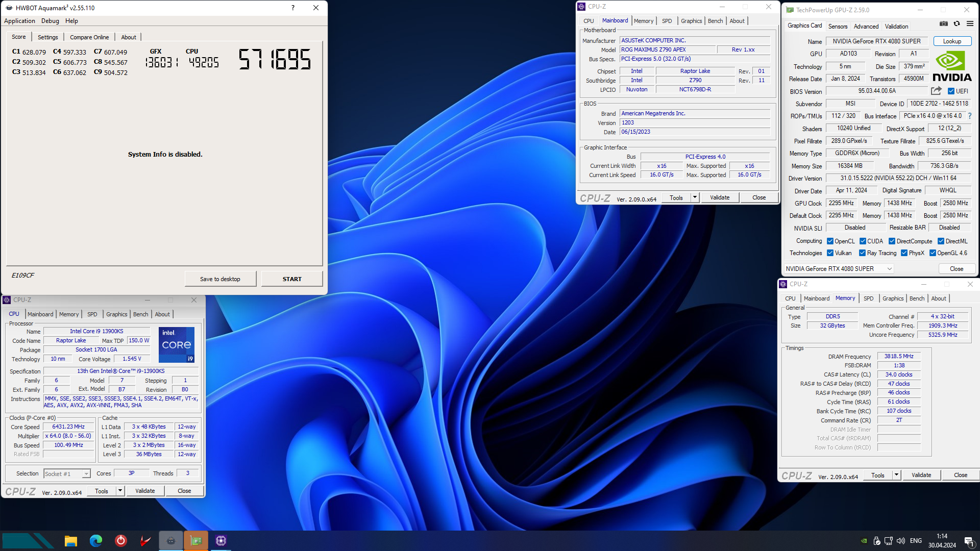
Task: Click the taskbar clock showing 1:14
Action: [942, 536]
